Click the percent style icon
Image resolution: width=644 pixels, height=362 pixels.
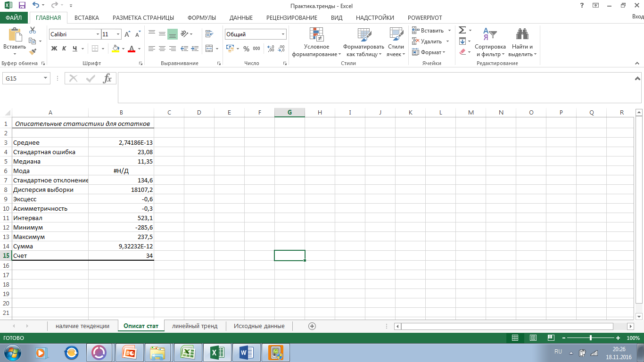pos(246,49)
